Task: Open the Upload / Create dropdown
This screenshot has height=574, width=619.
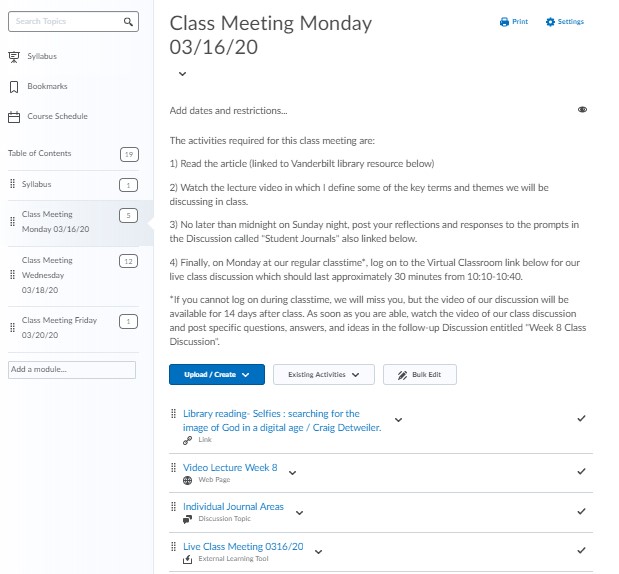Action: [x=216, y=375]
